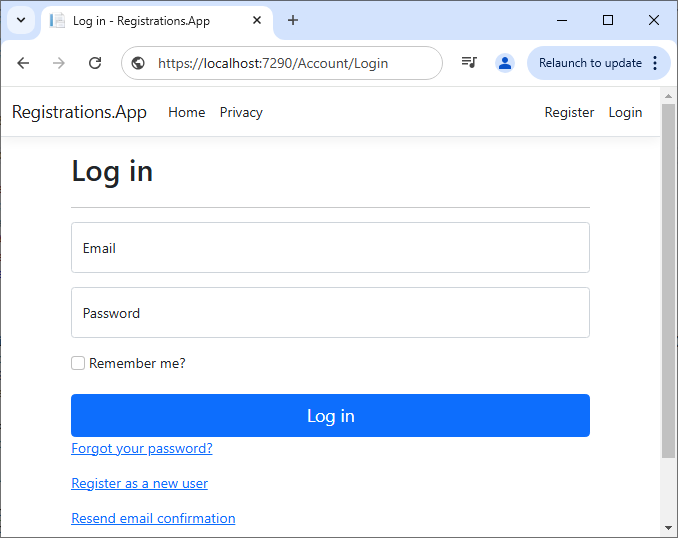This screenshot has height=538, width=678.
Task: Open the Chrome profile avatar
Action: click(505, 63)
